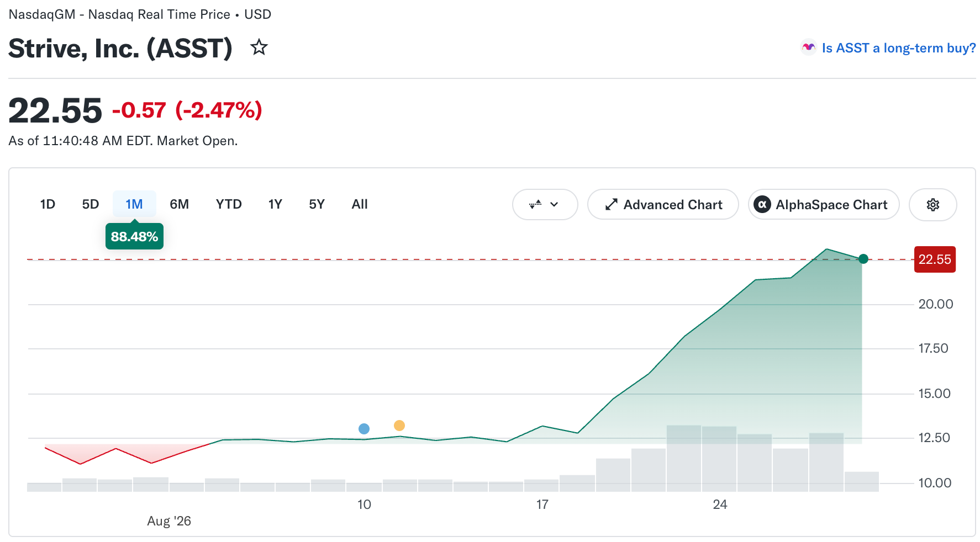Click the 17.50 y-axis label
The height and width of the screenshot is (542, 980).
tap(934, 348)
